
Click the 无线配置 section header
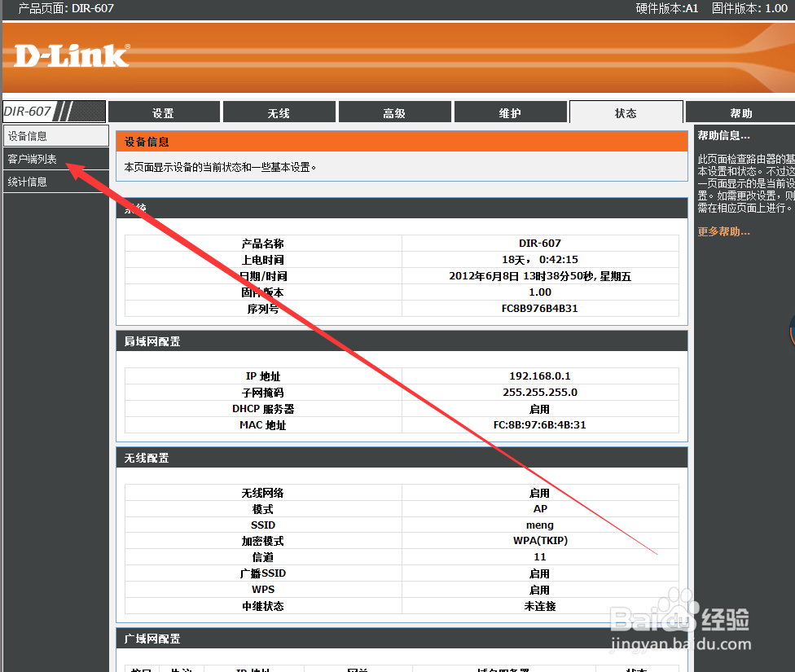tap(402, 458)
